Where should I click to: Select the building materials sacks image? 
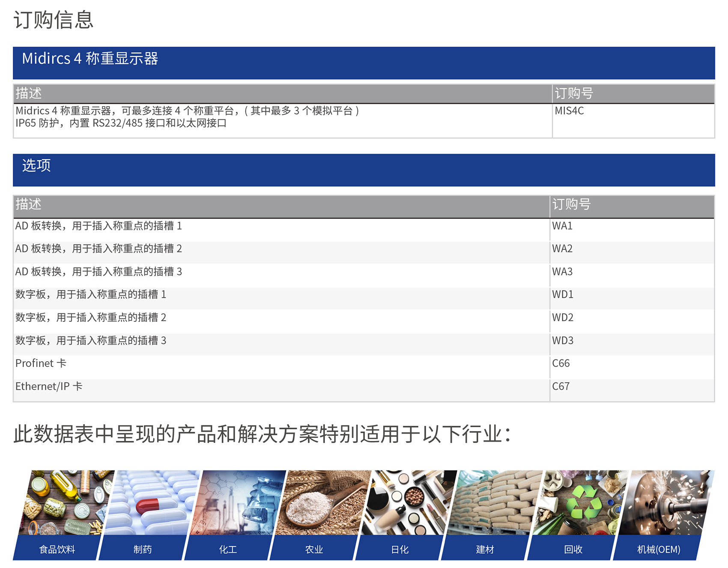click(x=495, y=503)
